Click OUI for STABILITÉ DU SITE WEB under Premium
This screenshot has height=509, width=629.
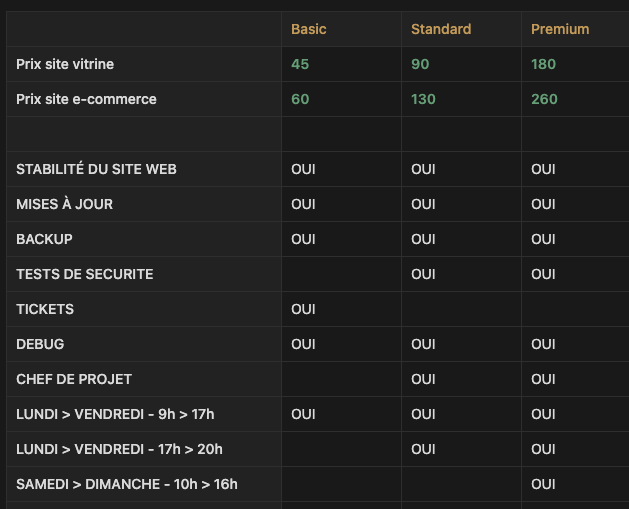[543, 169]
